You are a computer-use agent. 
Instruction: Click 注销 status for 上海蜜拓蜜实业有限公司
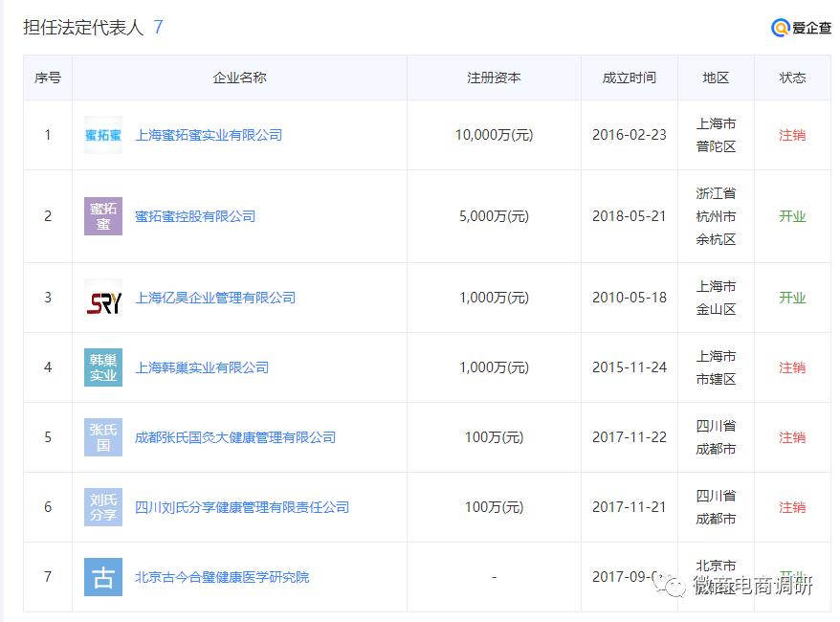coord(792,135)
